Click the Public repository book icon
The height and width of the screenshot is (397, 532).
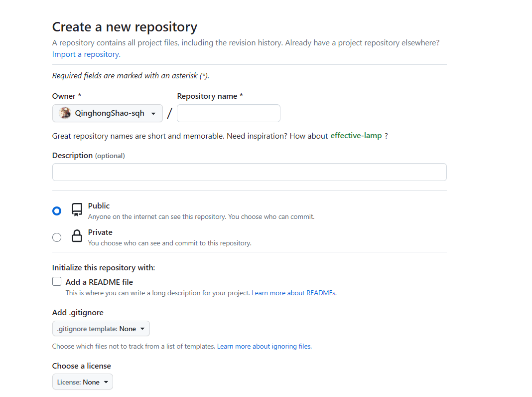click(77, 209)
